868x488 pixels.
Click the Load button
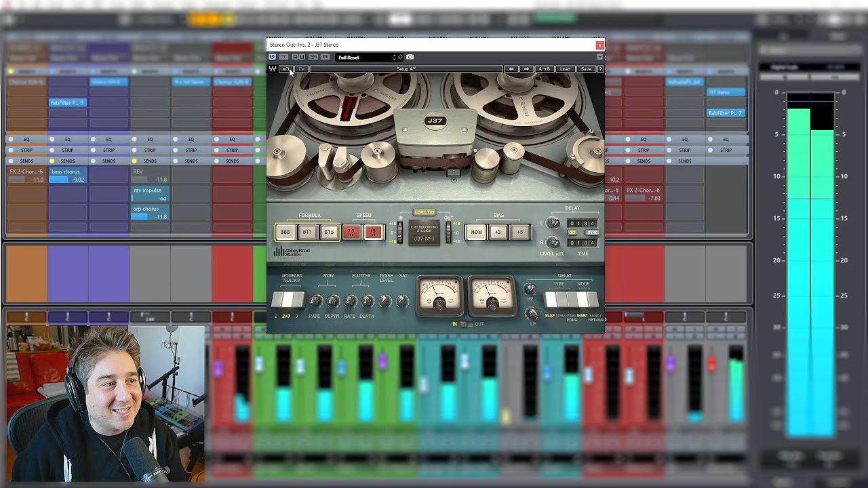pyautogui.click(x=565, y=69)
